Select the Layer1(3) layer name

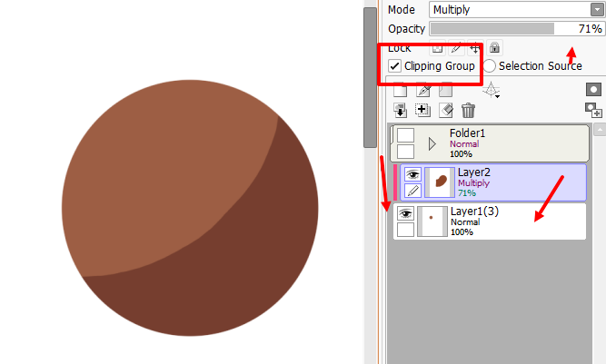474,212
